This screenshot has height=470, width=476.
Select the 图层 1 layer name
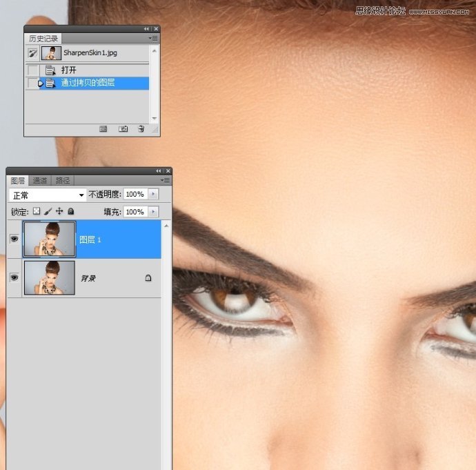tap(90, 240)
